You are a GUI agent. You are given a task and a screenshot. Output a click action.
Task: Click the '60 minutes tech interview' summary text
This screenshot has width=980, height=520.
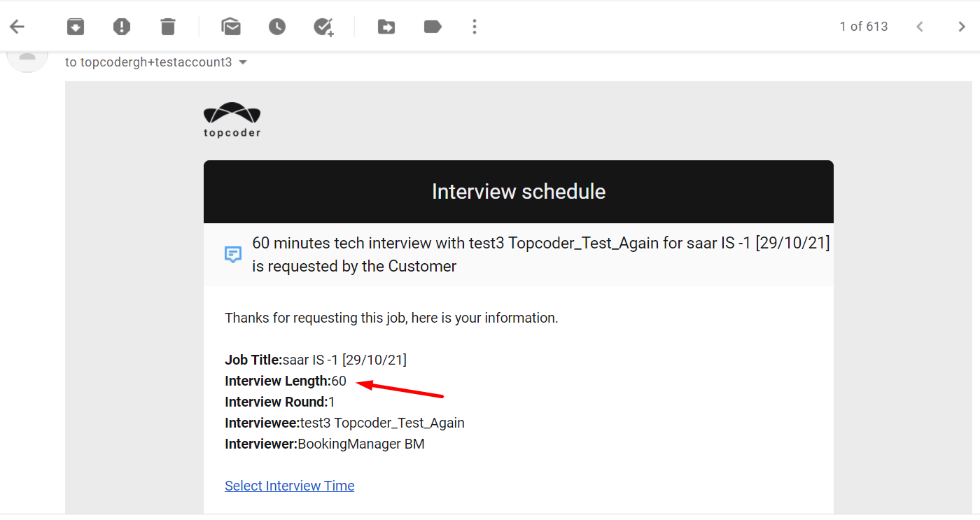[541, 255]
